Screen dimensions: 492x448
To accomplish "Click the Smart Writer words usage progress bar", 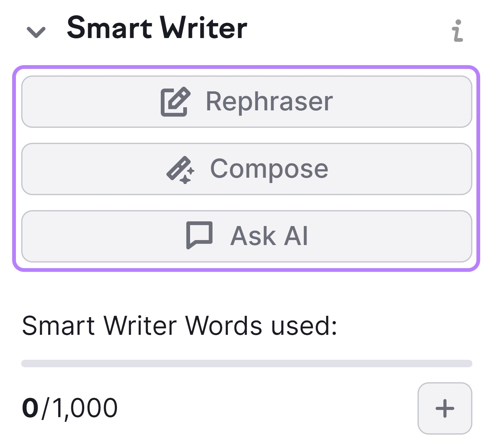I will 246,364.
